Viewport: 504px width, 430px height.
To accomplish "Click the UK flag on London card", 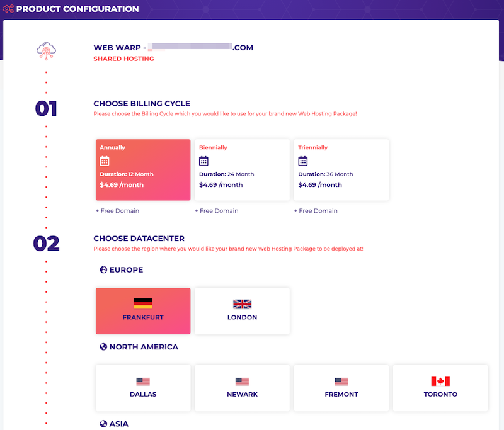I will 242,304.
